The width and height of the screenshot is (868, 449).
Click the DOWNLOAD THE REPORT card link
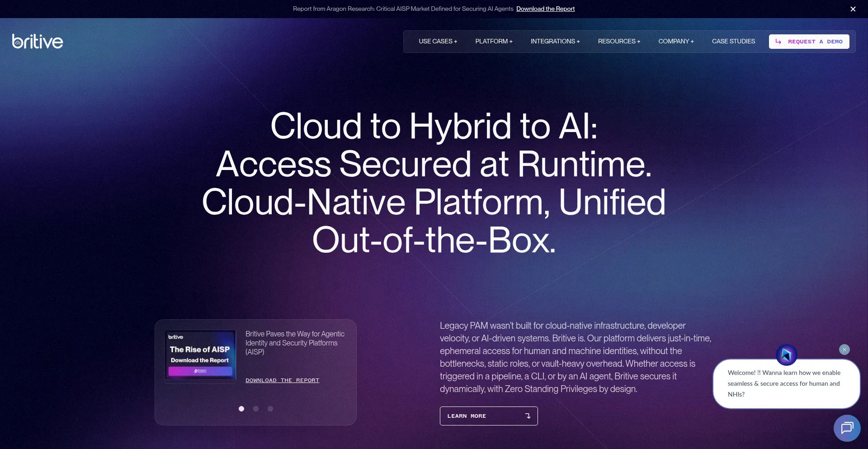click(282, 380)
